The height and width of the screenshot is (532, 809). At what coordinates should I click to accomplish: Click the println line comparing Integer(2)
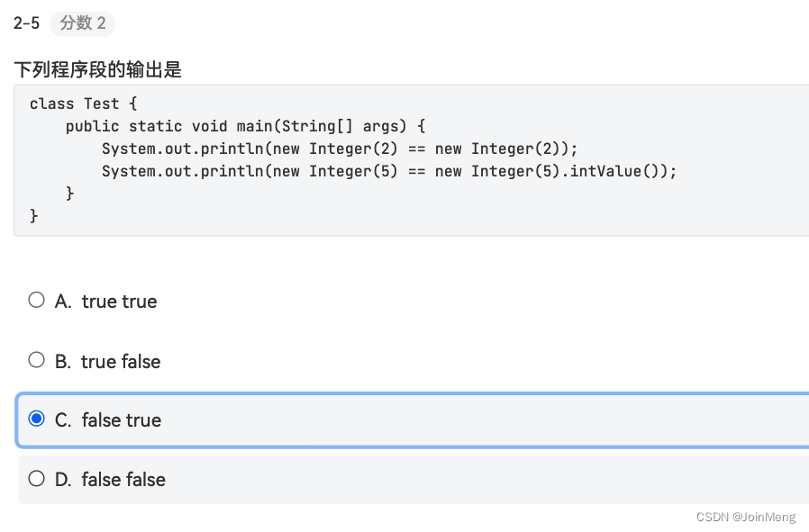[x=340, y=149]
